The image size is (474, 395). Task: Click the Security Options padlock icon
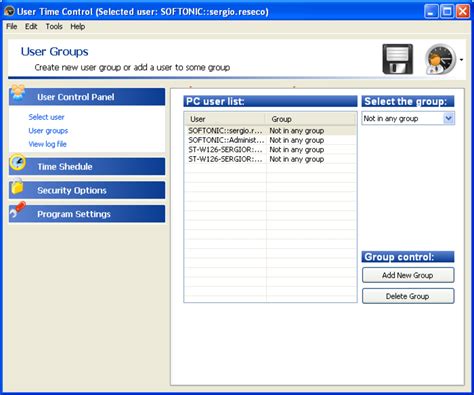point(17,186)
